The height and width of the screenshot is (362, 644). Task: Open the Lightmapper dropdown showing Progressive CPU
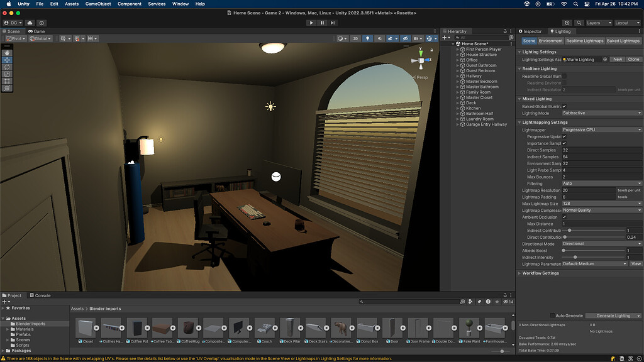coord(601,129)
